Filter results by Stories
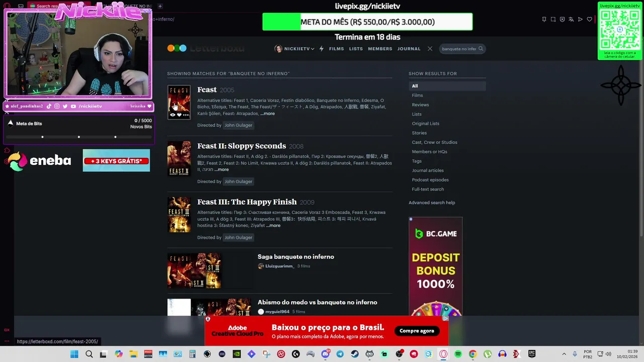Image resolution: width=644 pixels, height=362 pixels. (419, 133)
